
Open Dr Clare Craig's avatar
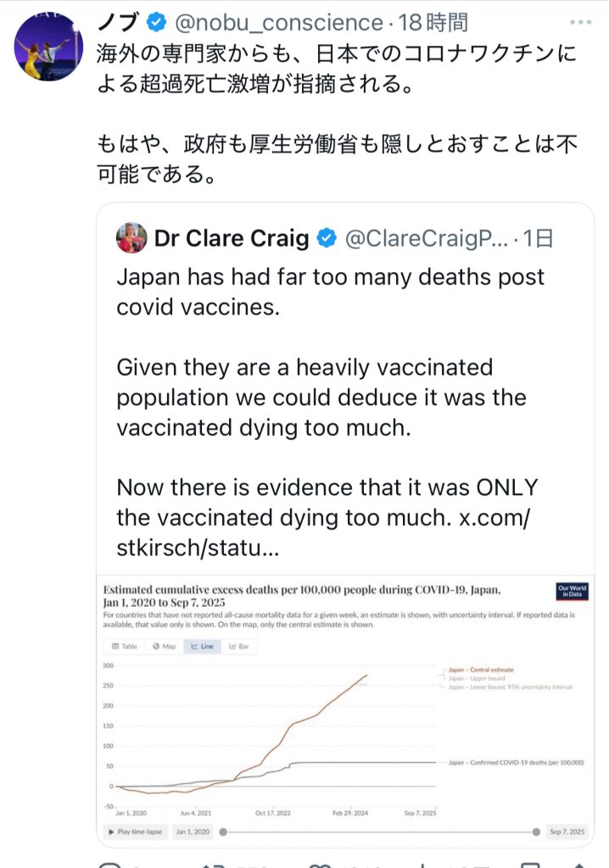coord(132,238)
